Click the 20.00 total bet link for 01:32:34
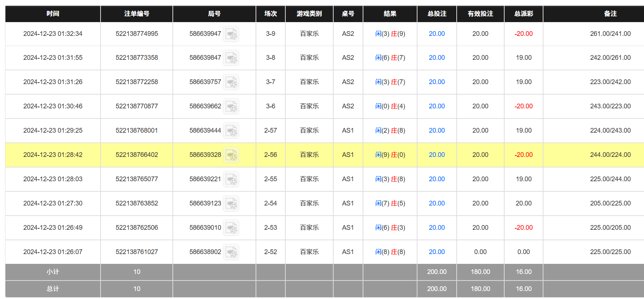644x299 pixels. click(x=436, y=34)
